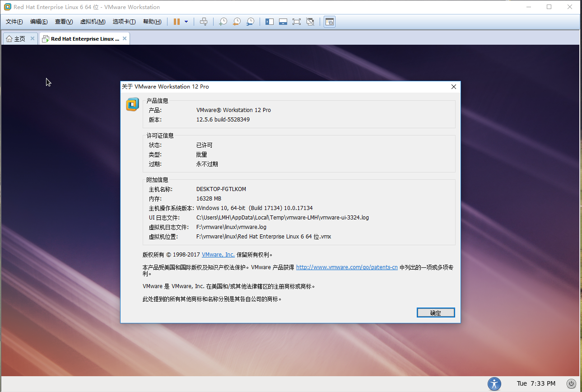Click the version text 12.5.6 build-5528349
The width and height of the screenshot is (582, 392).
(x=223, y=120)
